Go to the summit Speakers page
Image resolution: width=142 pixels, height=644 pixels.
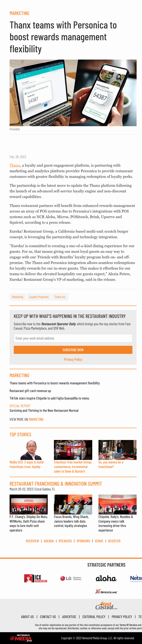click(65, 541)
